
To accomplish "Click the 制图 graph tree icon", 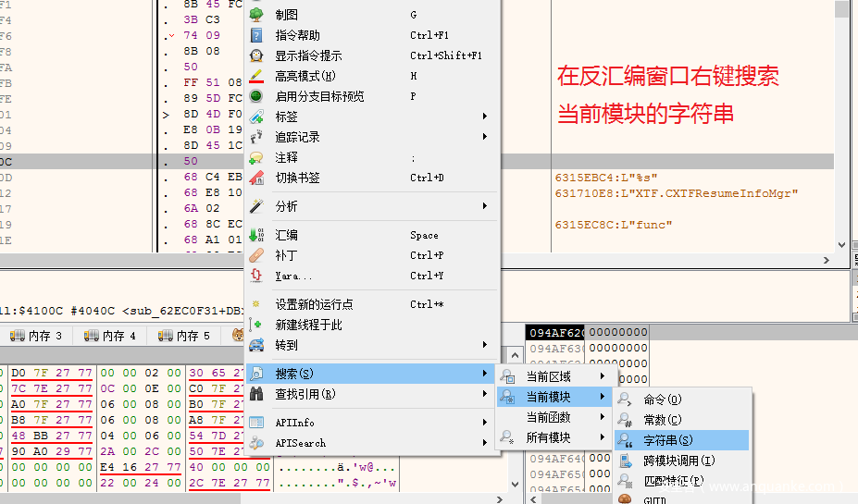I will click(256, 15).
